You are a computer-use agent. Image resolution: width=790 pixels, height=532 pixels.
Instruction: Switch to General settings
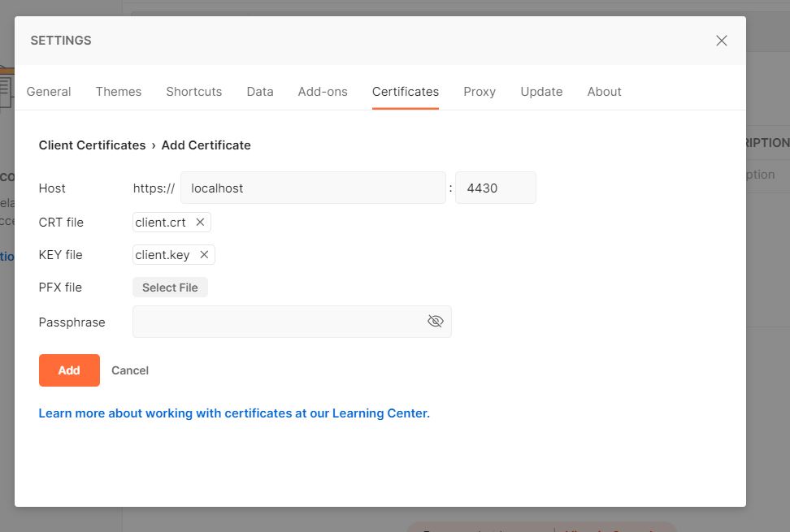coord(48,92)
